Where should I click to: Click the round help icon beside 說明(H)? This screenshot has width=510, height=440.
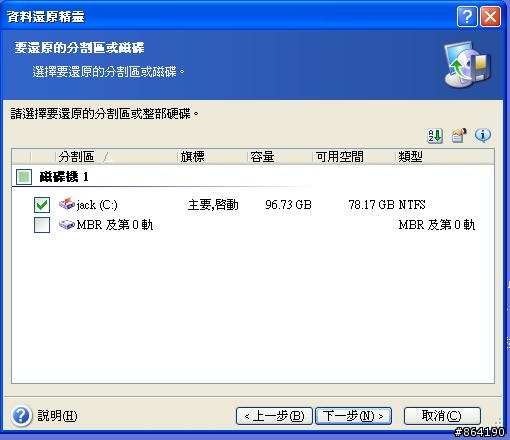pos(21,416)
